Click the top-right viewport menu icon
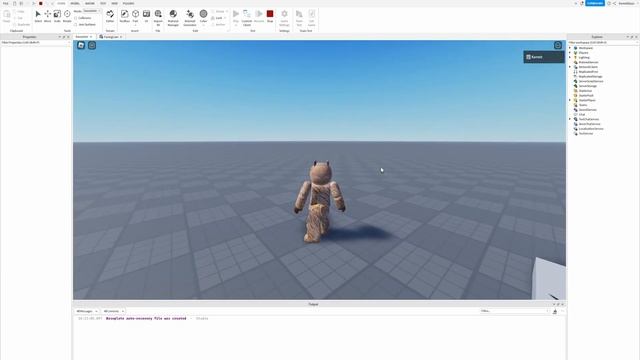Image resolution: width=640 pixels, height=360 pixels. (558, 45)
